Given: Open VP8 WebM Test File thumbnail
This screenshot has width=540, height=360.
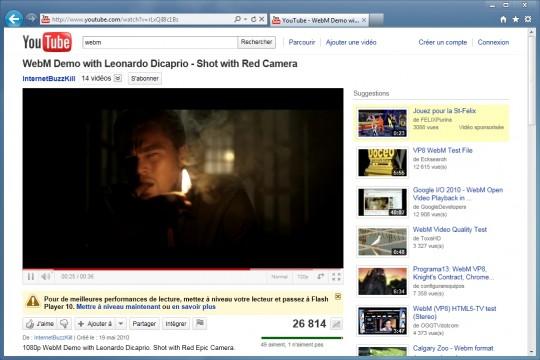Looking at the screenshot, I should (382, 163).
